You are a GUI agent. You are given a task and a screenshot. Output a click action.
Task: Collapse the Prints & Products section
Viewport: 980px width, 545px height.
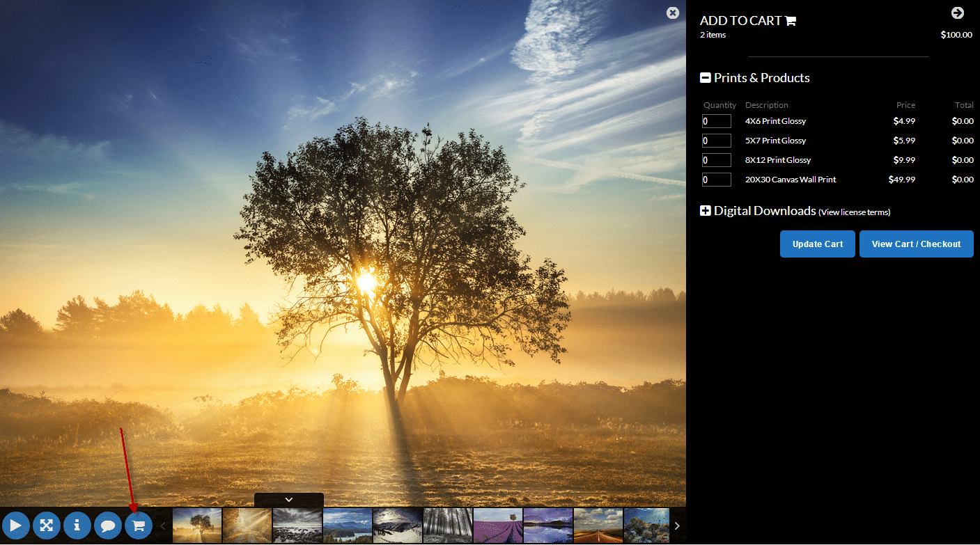pyautogui.click(x=706, y=78)
